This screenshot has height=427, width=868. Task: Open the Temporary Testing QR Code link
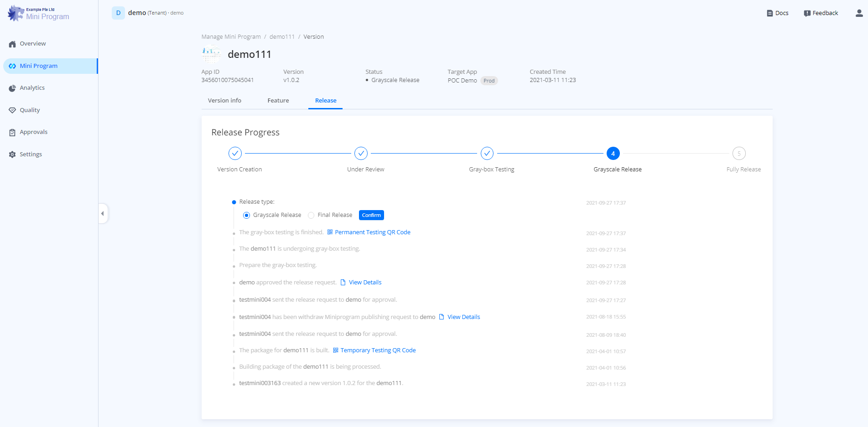(378, 350)
